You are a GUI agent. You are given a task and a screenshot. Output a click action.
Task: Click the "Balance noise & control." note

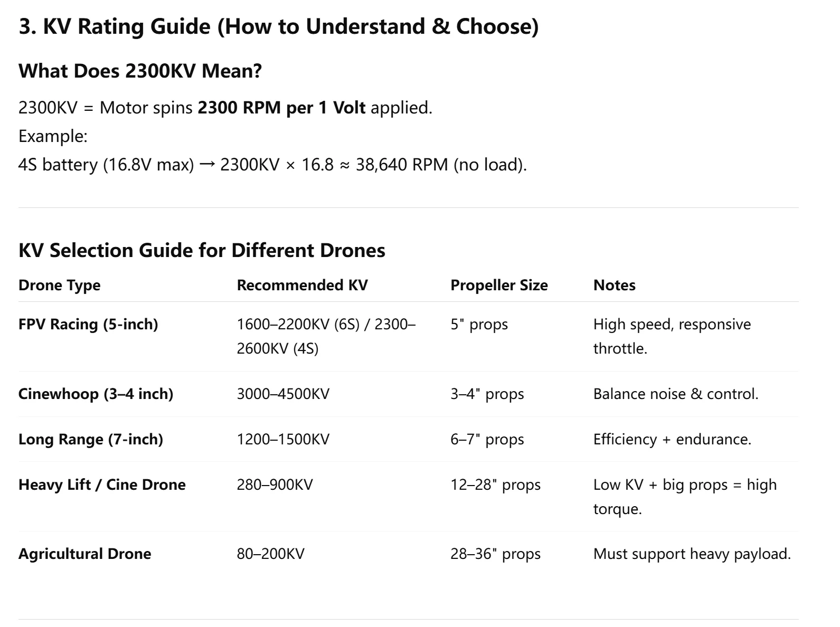(675, 394)
